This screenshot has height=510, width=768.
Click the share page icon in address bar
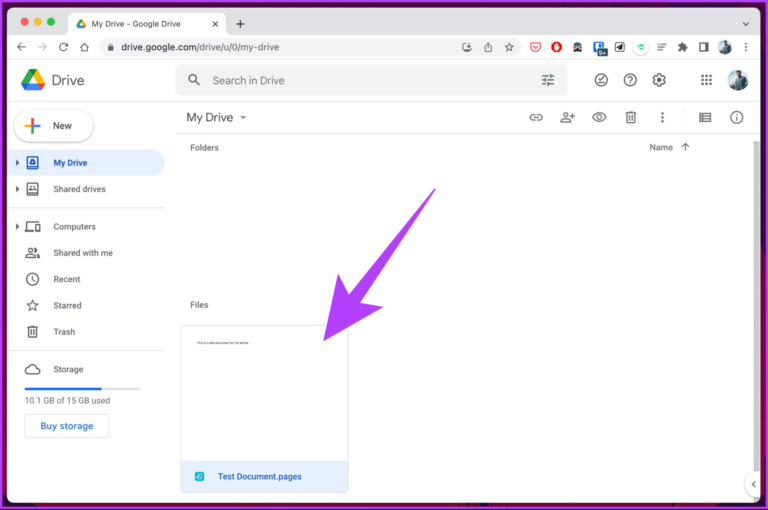point(488,47)
